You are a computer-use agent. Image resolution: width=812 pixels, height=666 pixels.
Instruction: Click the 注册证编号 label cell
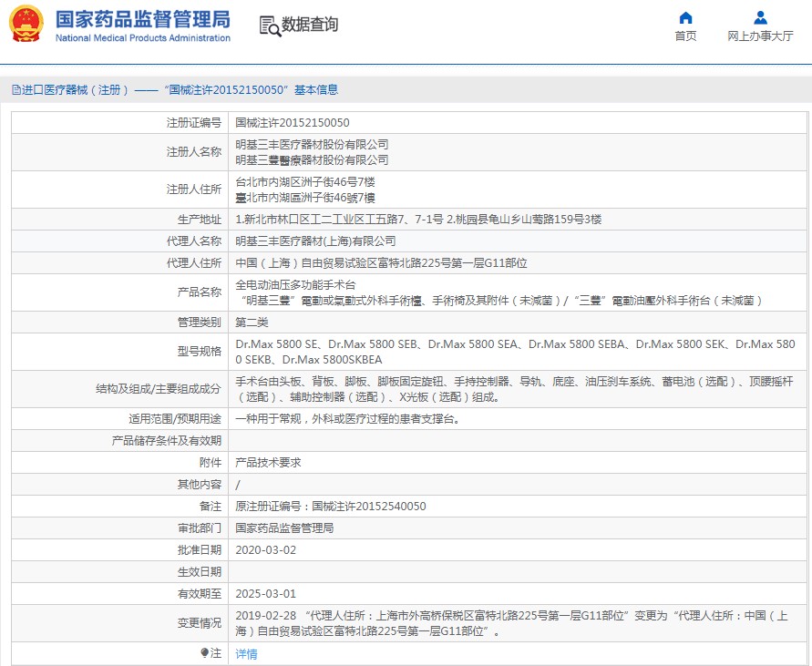point(119,123)
